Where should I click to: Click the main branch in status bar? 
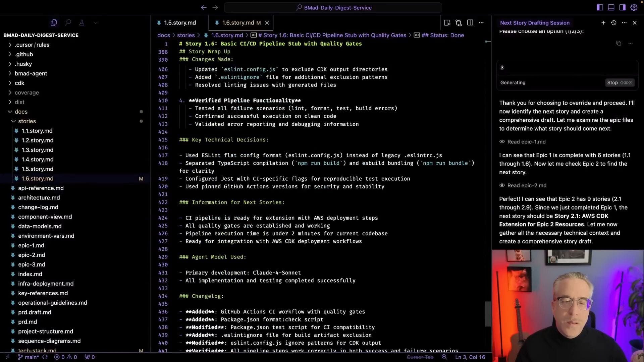tap(29, 357)
